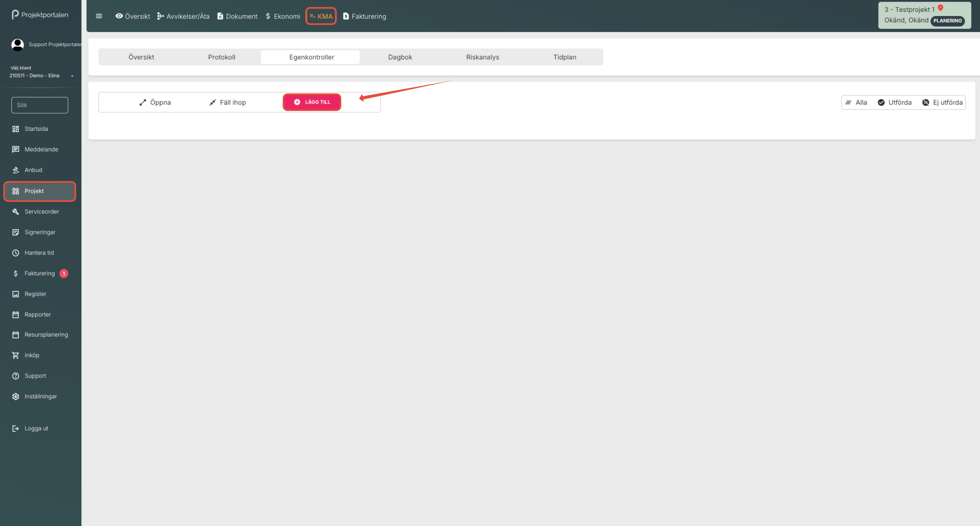Click the LÄGG TILL button
The width and height of the screenshot is (980, 526).
312,102
